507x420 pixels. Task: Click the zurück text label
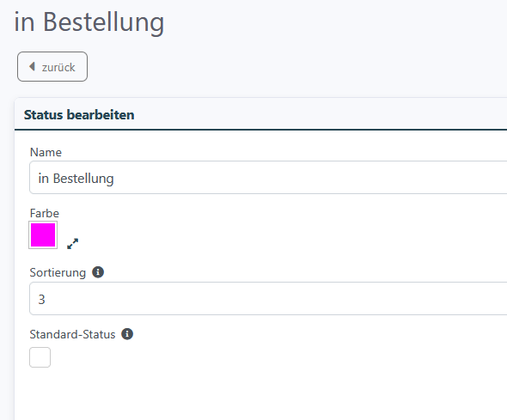(x=58, y=67)
